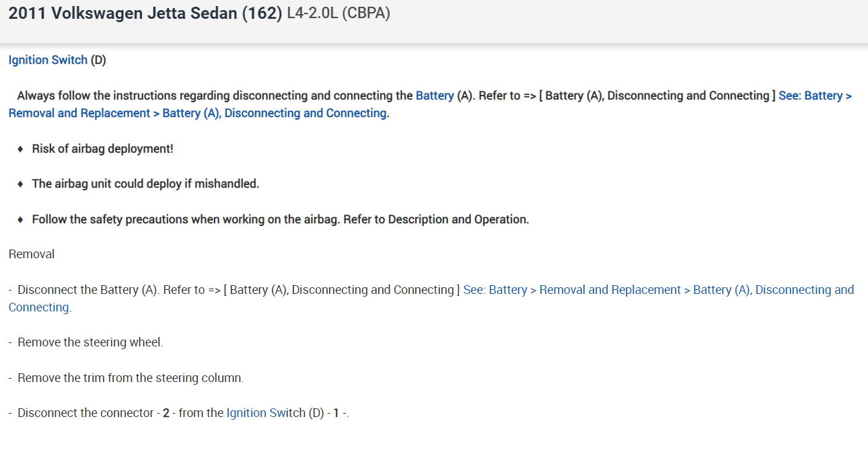Click the 'Removal' section heading
Image resolution: width=868 pixels, height=452 pixels.
(x=32, y=254)
